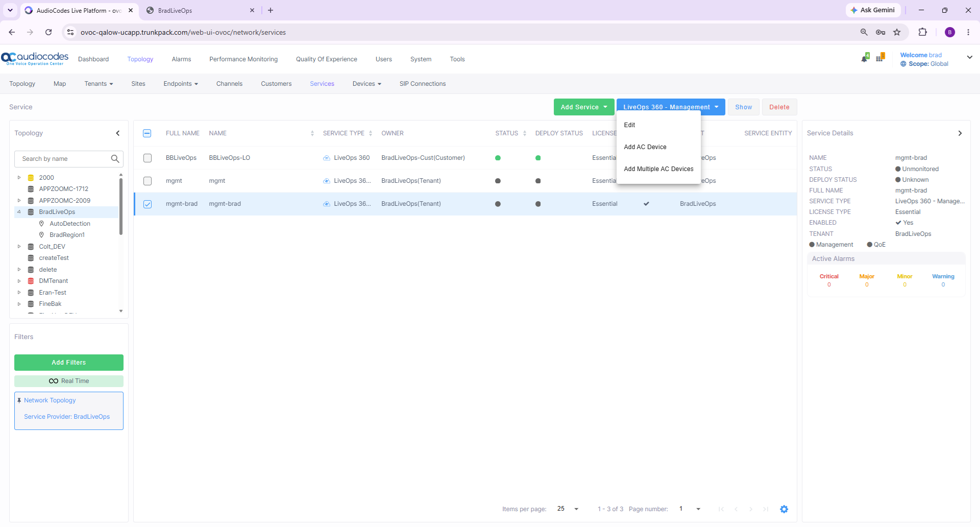Screen dimensions: 980x527
Task: Expand the 2000 tenant tree node
Action: (19, 178)
